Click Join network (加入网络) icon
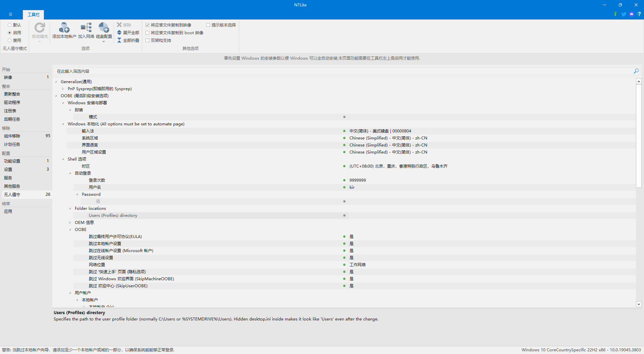The image size is (644, 354). tap(86, 27)
